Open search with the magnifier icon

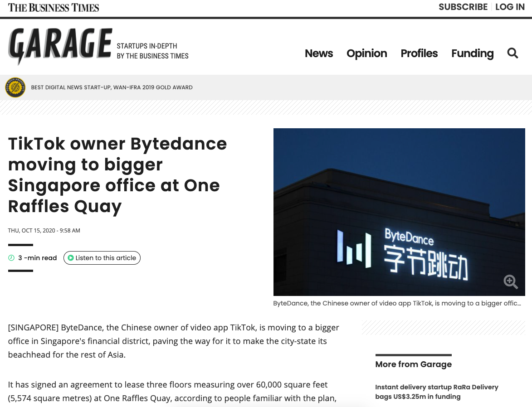pyautogui.click(x=512, y=53)
